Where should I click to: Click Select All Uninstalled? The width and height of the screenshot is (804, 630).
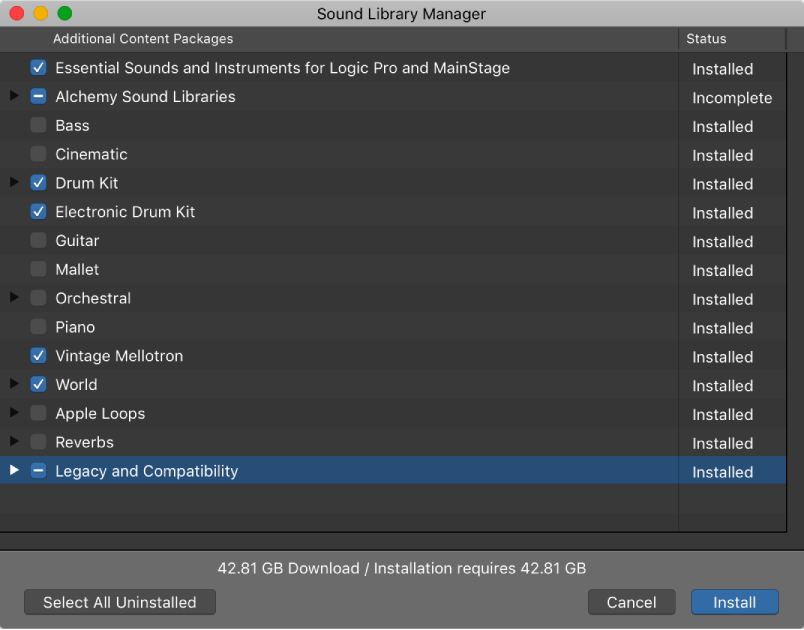(x=119, y=602)
